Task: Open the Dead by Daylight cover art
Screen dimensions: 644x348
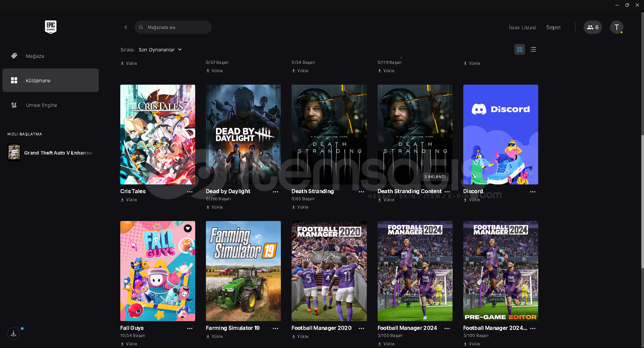Action: [x=243, y=134]
